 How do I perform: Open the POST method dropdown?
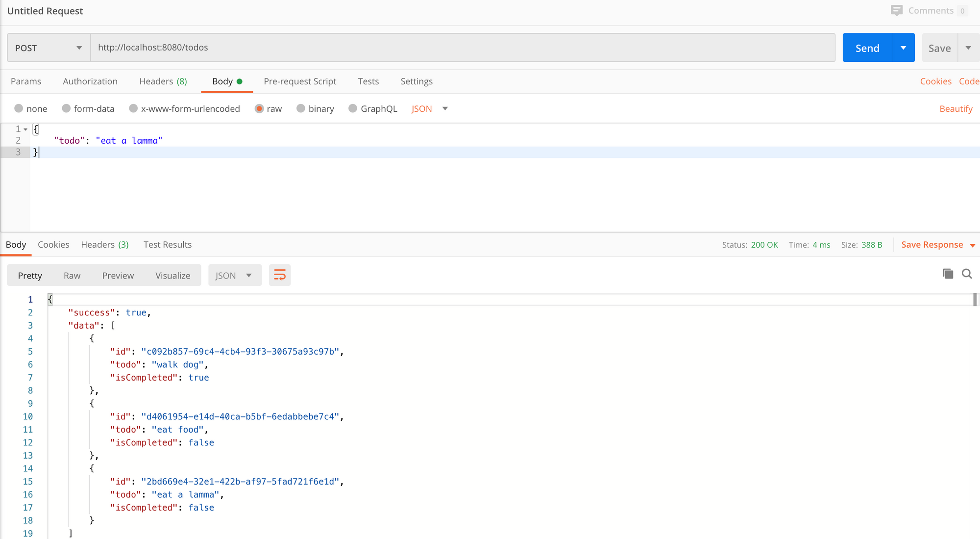click(48, 48)
